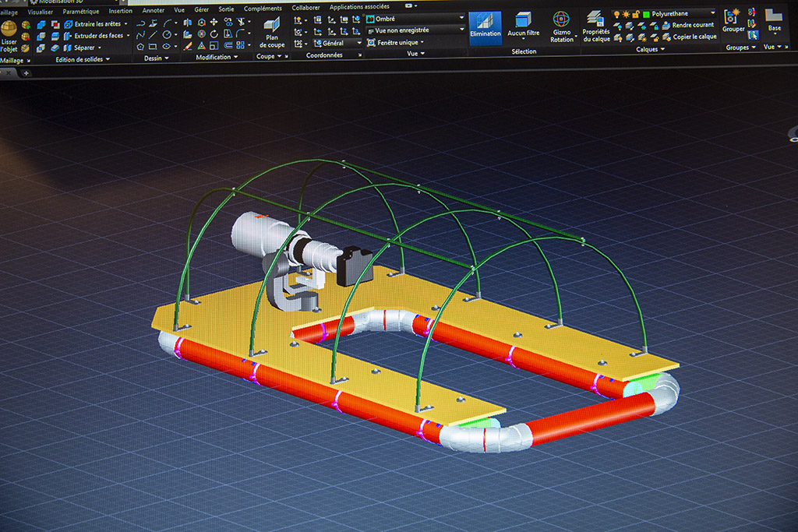
Task: Select the Ellipse drawing tool
Action: coord(167,47)
